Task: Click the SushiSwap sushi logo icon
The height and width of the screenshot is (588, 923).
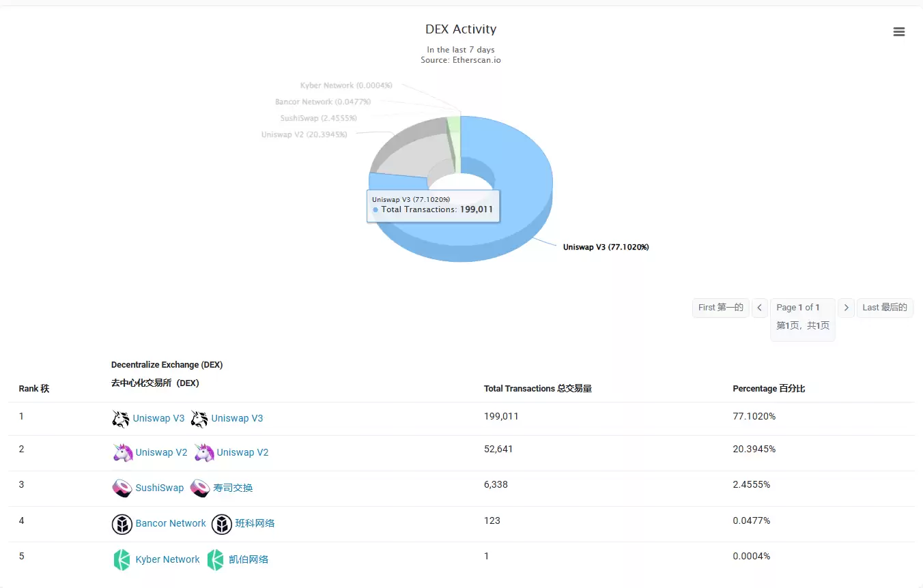Action: 122,488
